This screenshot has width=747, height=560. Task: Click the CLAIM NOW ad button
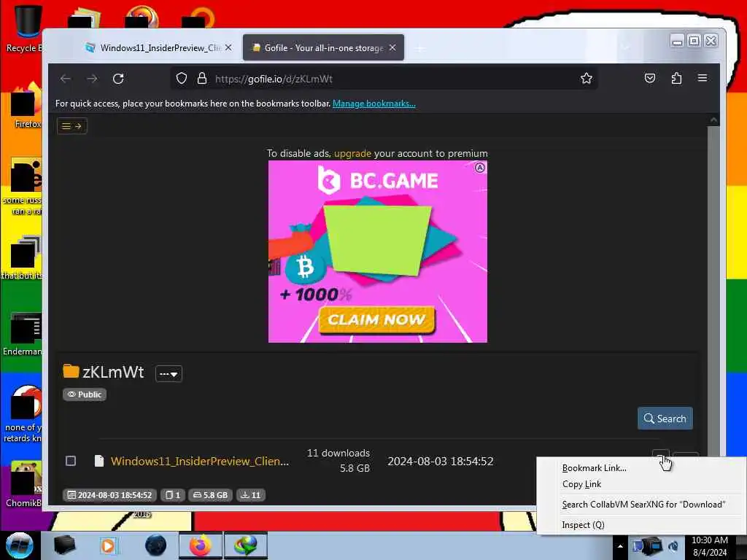tap(376, 319)
